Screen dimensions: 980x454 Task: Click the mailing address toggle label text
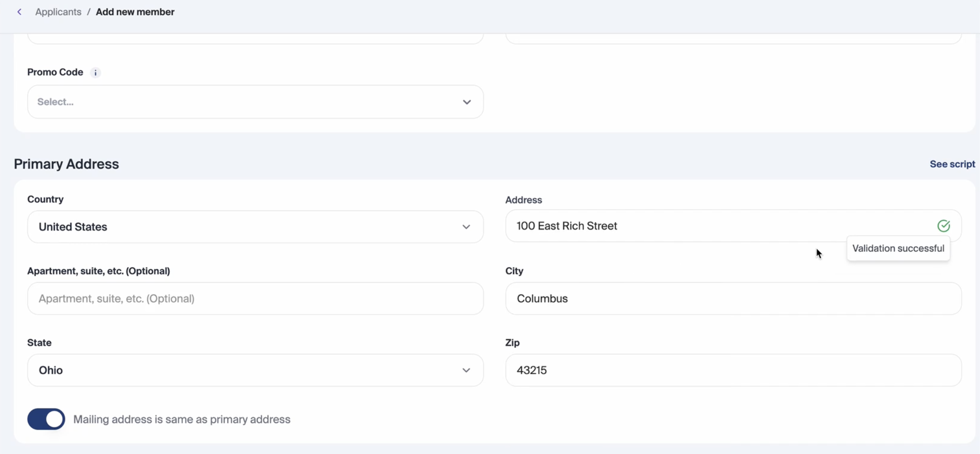click(182, 419)
